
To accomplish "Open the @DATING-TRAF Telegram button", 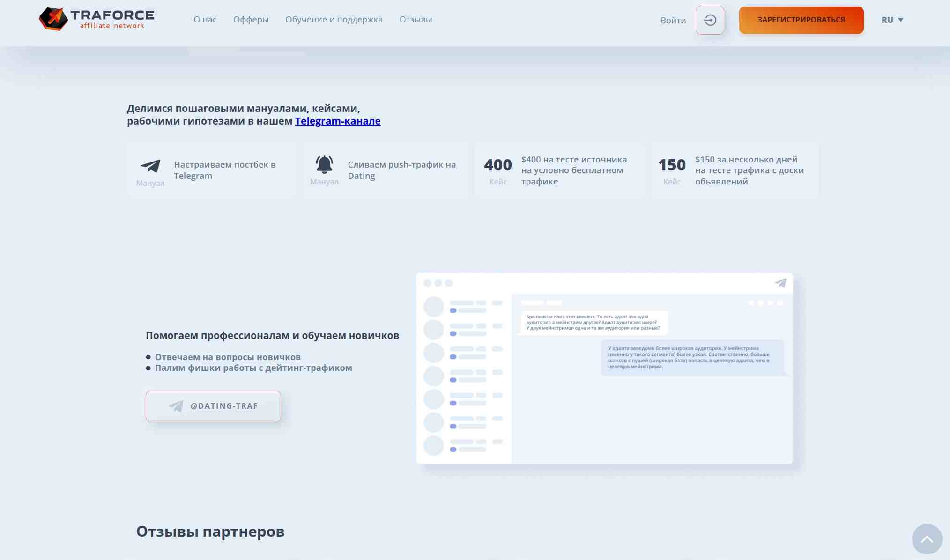I will click(x=213, y=406).
